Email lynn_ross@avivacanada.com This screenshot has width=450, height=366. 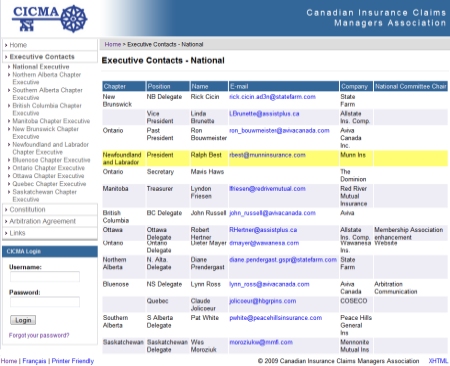269,284
